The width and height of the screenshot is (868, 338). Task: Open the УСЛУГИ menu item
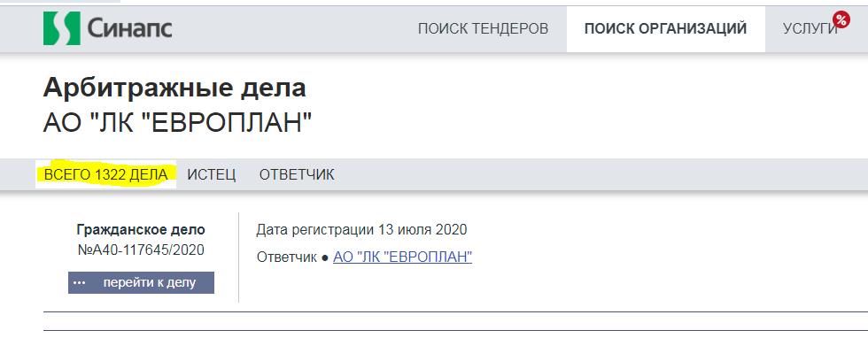coord(810,29)
